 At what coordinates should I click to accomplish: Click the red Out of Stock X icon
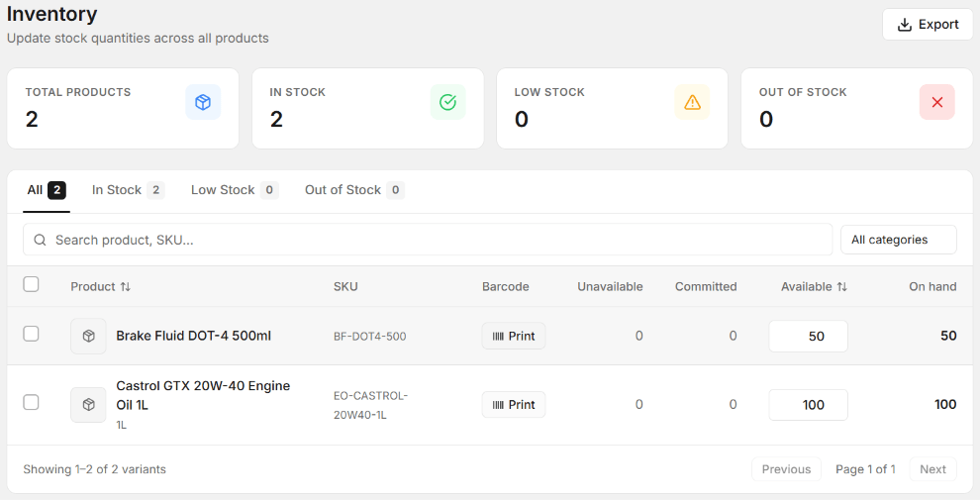pyautogui.click(x=936, y=102)
